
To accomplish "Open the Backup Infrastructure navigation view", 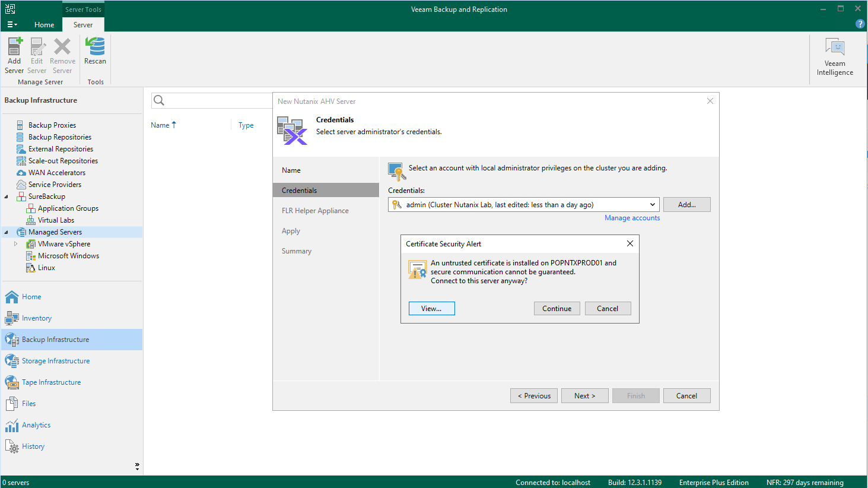I will pos(71,340).
